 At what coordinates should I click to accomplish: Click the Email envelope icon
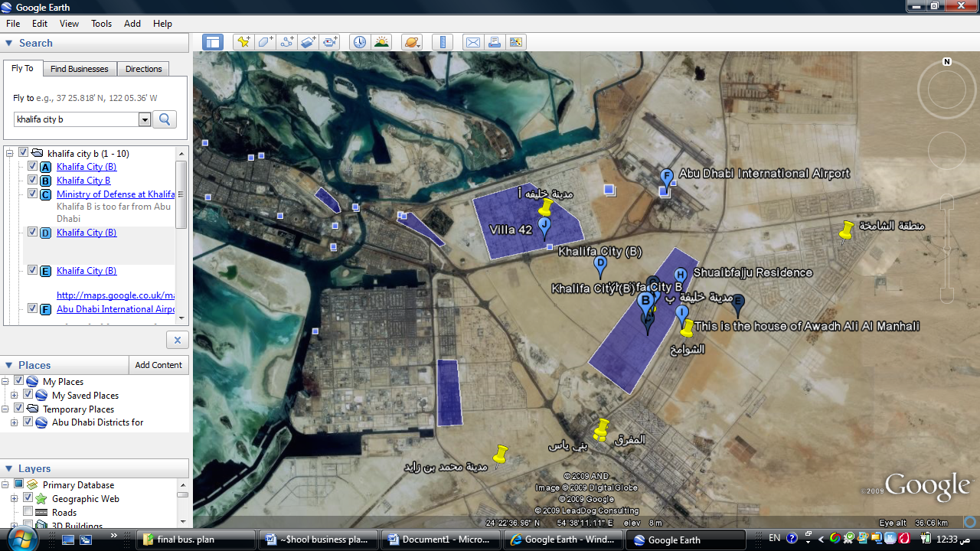(473, 43)
